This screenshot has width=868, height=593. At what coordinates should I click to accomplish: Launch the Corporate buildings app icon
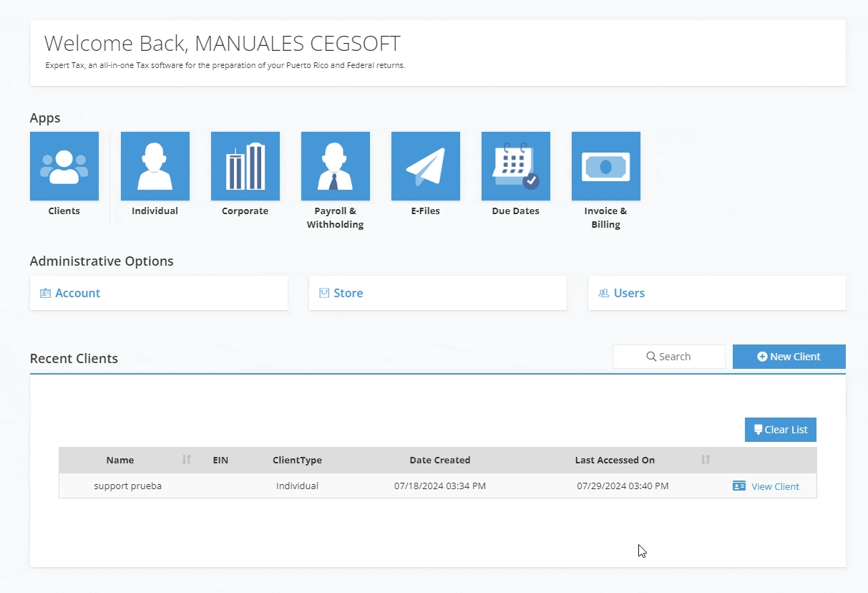245,166
